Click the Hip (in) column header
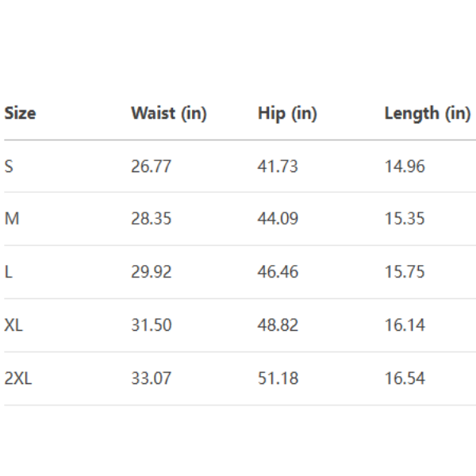 point(287,113)
